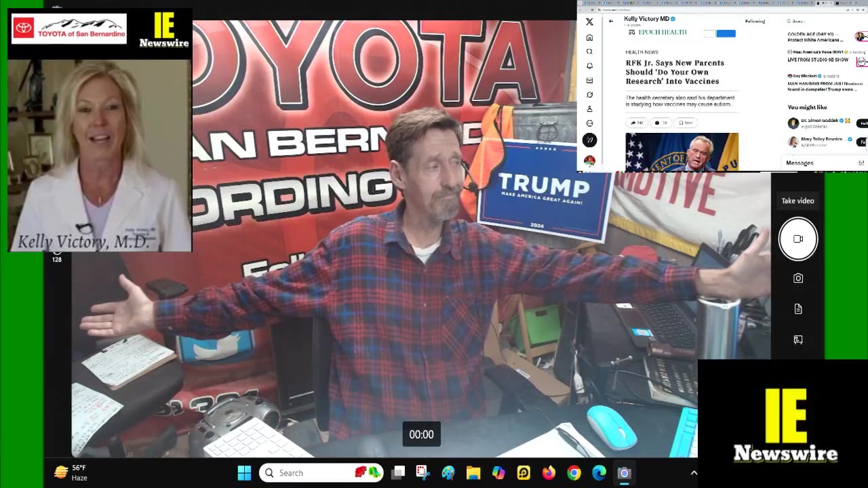
Task: Click Messages label on X
Action: click(800, 163)
